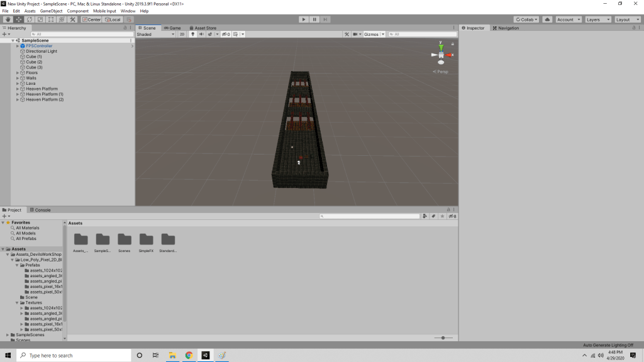Image resolution: width=644 pixels, height=362 pixels.
Task: Select the Rotate tool
Action: pyautogui.click(x=30, y=19)
